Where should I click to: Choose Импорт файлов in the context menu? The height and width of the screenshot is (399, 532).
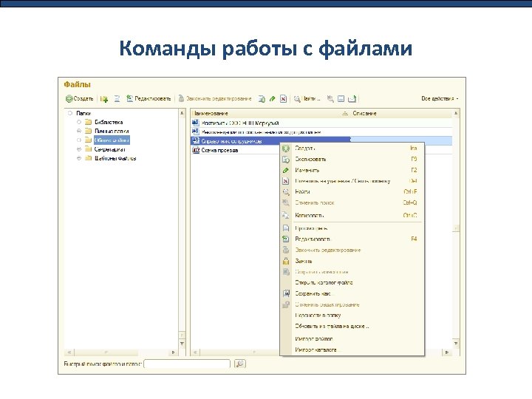pos(352,338)
